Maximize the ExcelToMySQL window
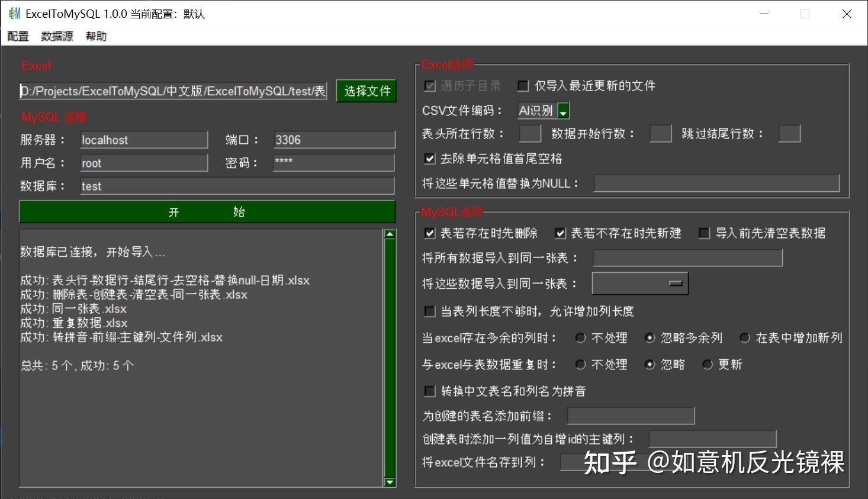 805,14
